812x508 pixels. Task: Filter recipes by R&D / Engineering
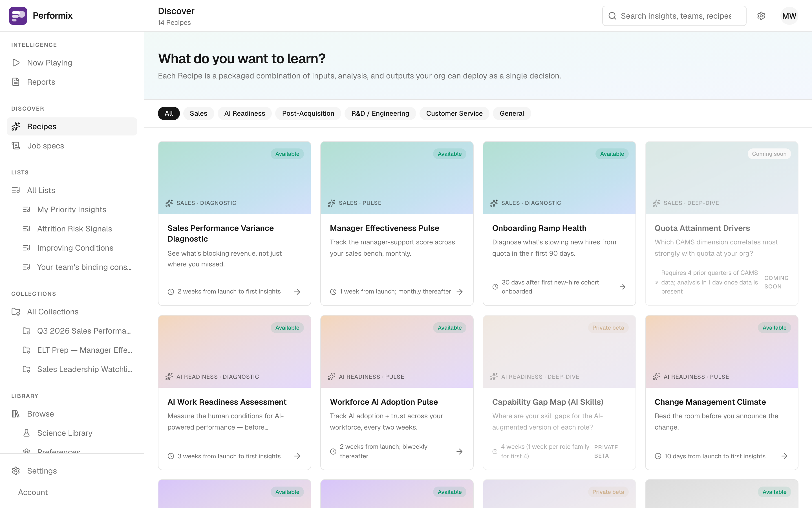(380, 113)
